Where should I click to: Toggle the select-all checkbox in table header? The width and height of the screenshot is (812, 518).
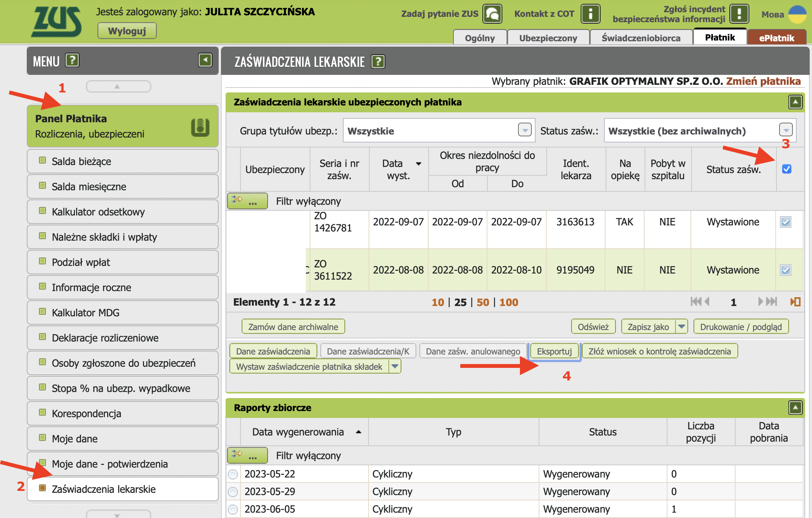pos(786,169)
